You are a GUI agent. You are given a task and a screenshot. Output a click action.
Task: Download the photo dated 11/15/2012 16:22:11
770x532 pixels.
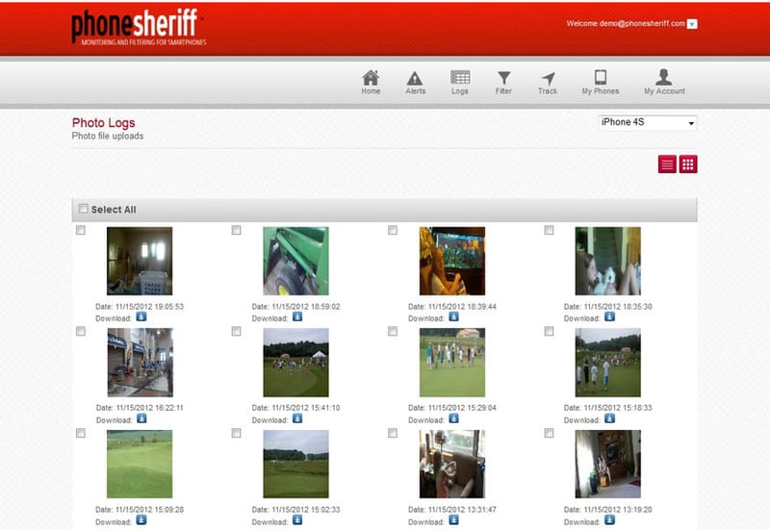[x=141, y=418]
